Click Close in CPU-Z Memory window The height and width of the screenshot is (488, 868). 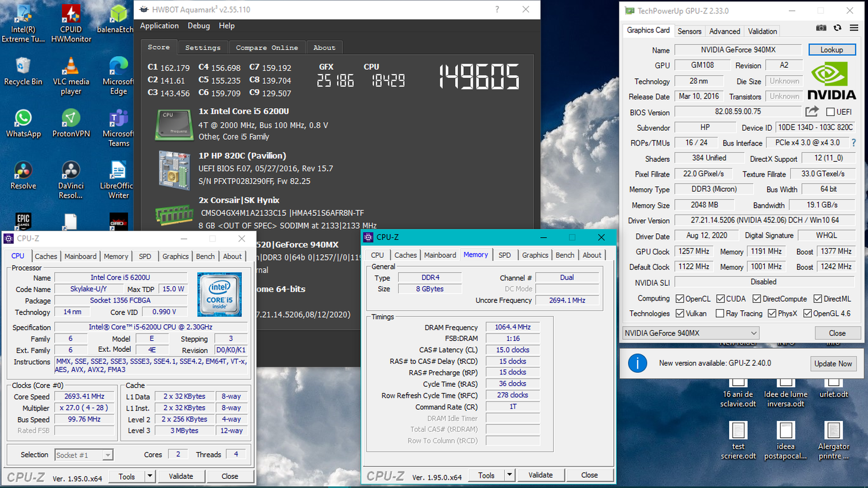pos(589,475)
